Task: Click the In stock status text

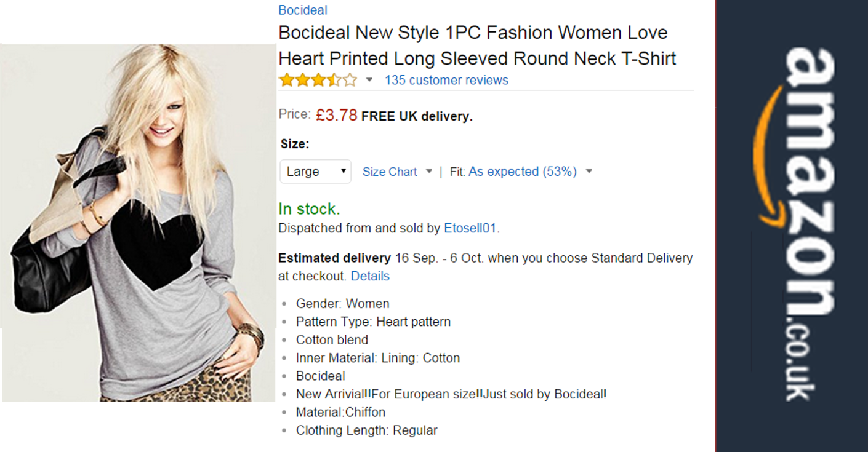Action: point(309,209)
